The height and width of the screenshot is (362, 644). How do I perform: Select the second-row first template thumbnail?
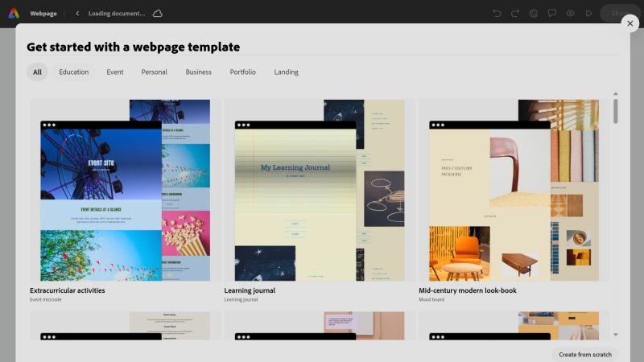click(x=126, y=326)
